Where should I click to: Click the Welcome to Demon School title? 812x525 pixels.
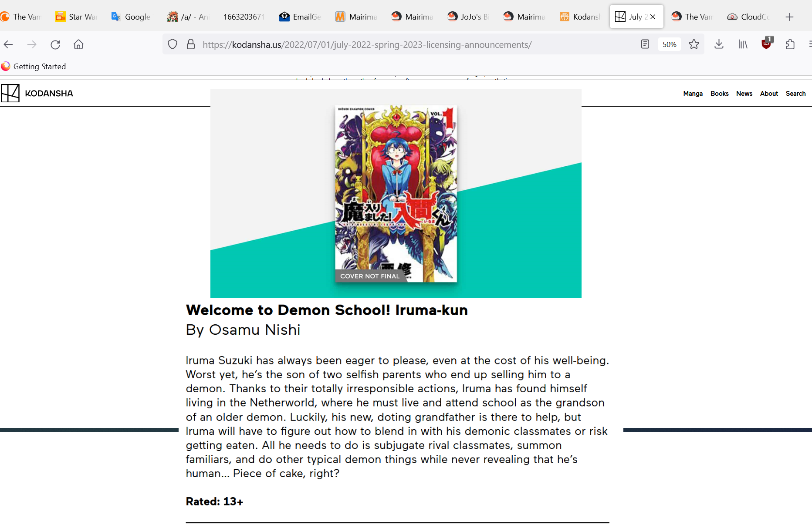point(327,310)
